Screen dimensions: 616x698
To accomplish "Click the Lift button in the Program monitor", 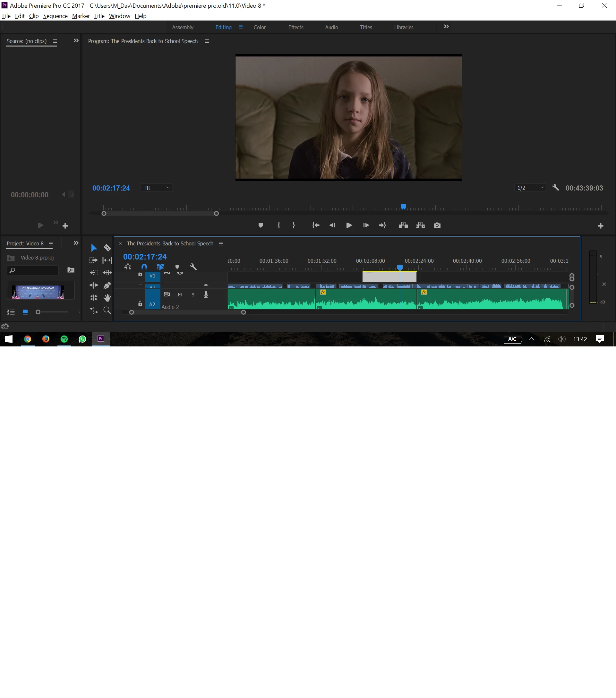I will (403, 226).
